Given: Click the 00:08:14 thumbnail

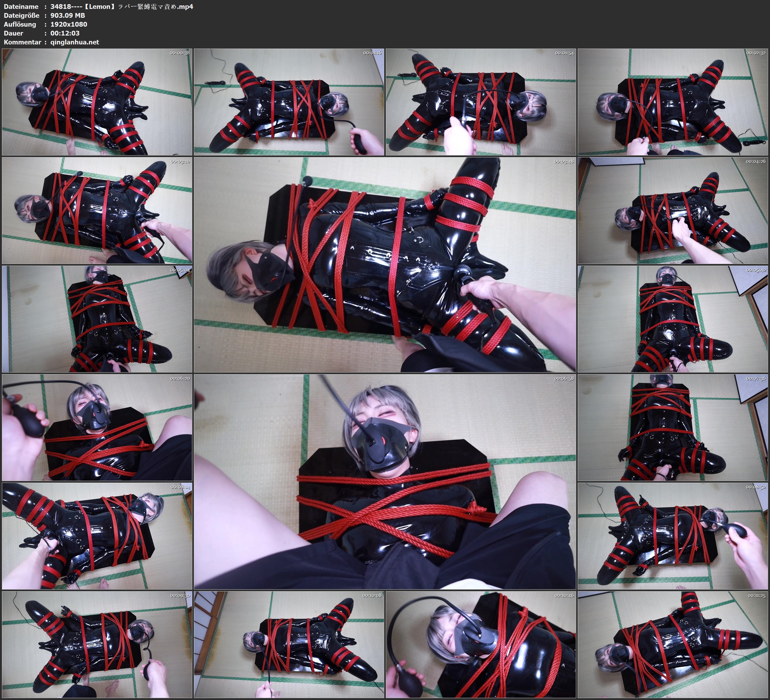Looking at the screenshot, I should (97, 536).
